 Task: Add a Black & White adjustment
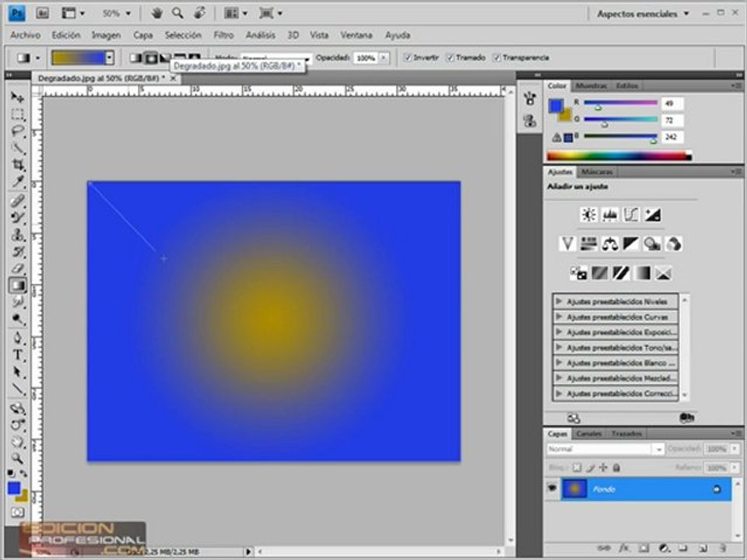[631, 243]
